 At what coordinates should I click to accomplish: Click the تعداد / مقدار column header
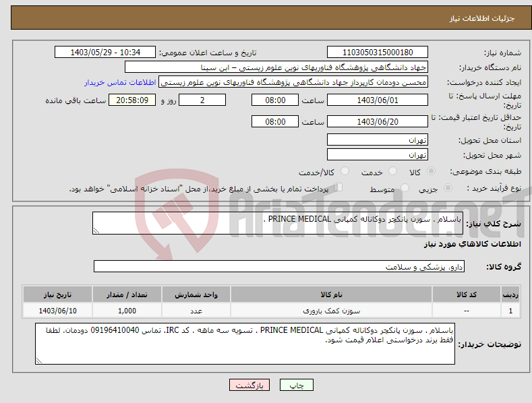127,294
